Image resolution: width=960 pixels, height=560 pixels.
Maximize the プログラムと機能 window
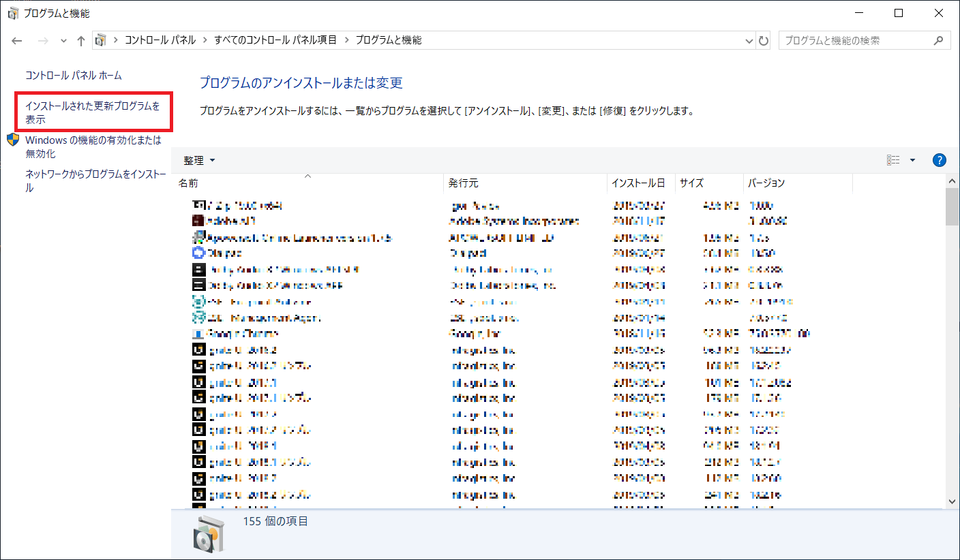(x=899, y=13)
